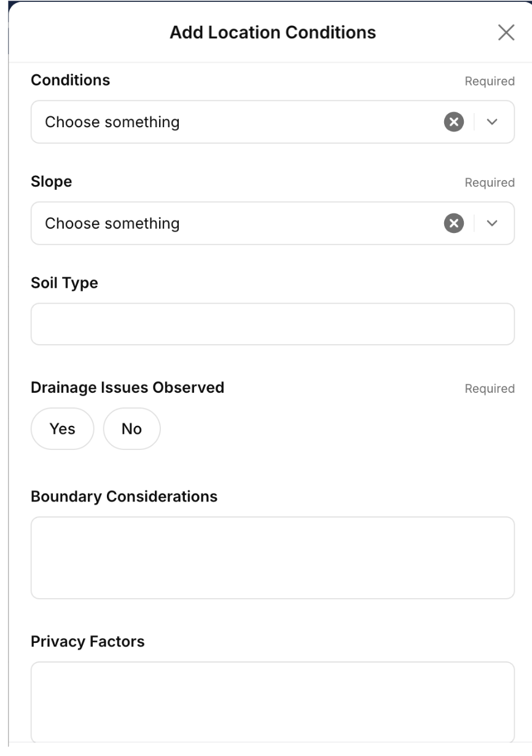Click the Required tag beside Drainage Issues
This screenshot has width=532, height=756.
tap(490, 388)
